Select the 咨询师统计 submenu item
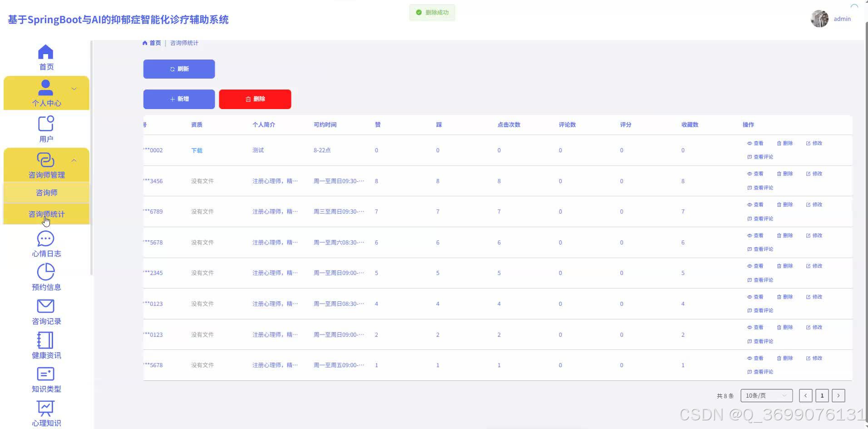868x429 pixels. click(x=46, y=214)
